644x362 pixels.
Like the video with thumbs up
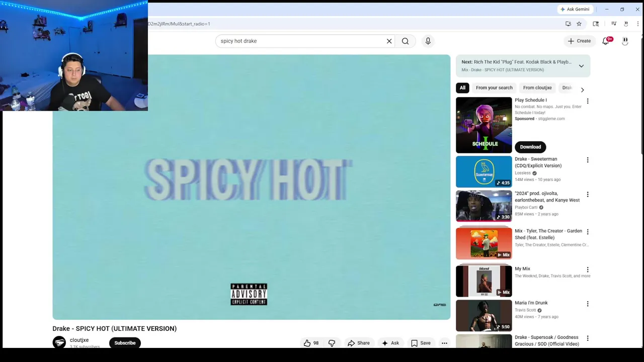pos(311,343)
